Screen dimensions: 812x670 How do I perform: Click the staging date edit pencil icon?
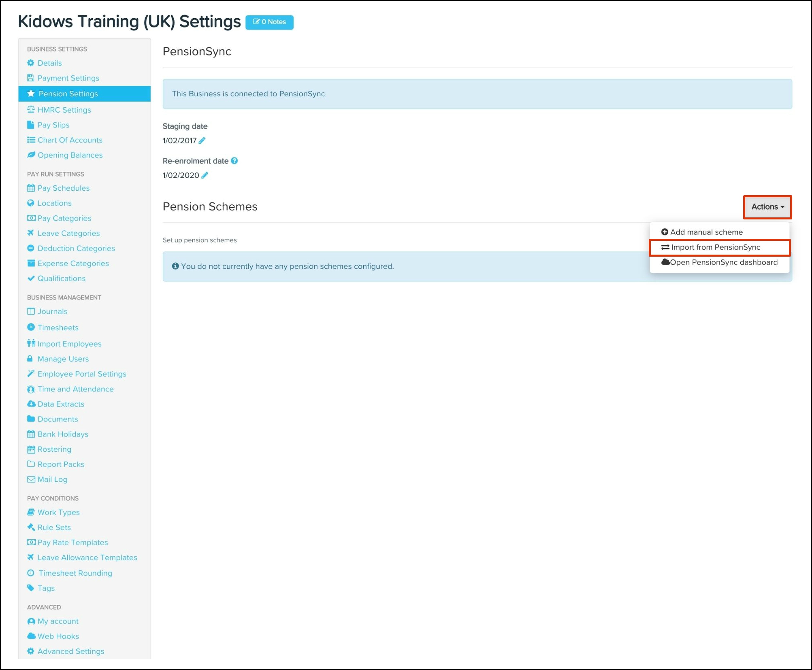[x=202, y=140]
